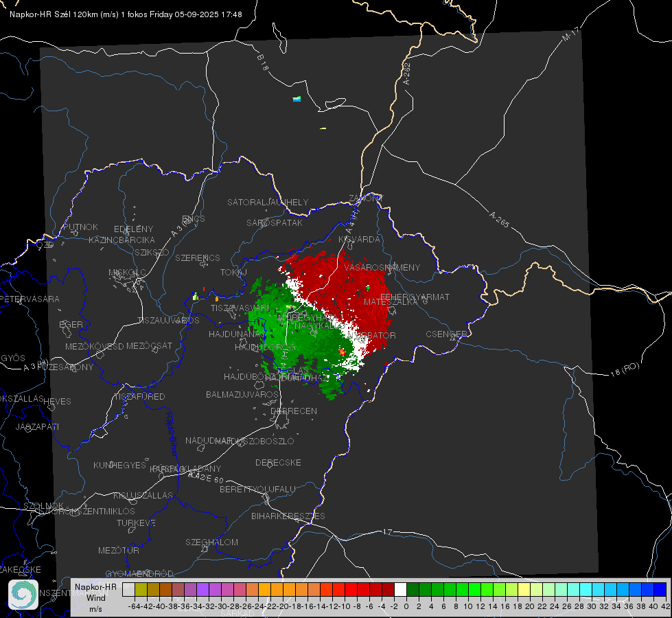Select the orange swatch between -24 and -22
The height and width of the screenshot is (618, 672).
(264, 590)
